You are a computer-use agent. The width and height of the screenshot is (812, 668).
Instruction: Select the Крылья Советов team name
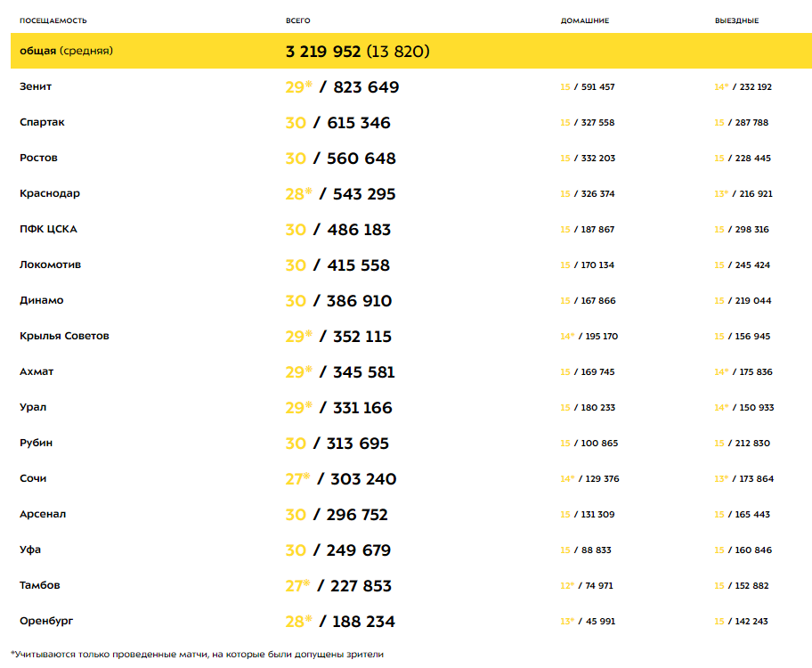(64, 336)
